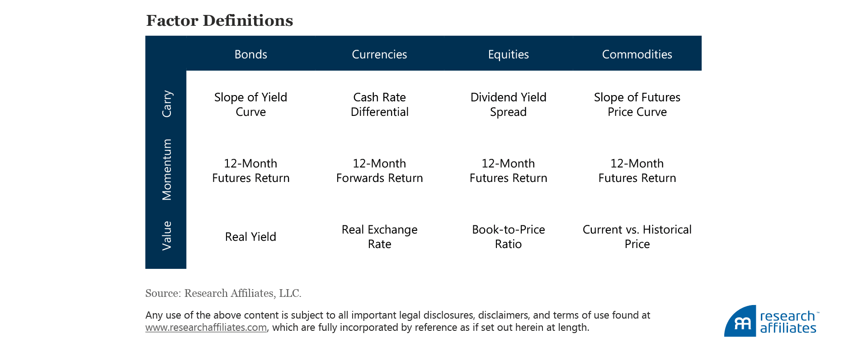The width and height of the screenshot is (868, 353).
Task: Select the Slope of Futures Price Curve cell
Action: coord(637,105)
